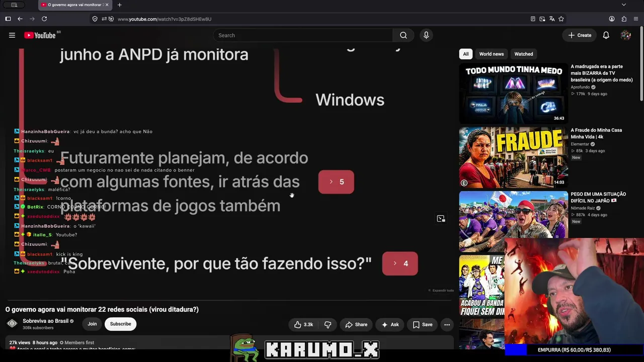
Task: Open the browser account icon
Action: 612,19
